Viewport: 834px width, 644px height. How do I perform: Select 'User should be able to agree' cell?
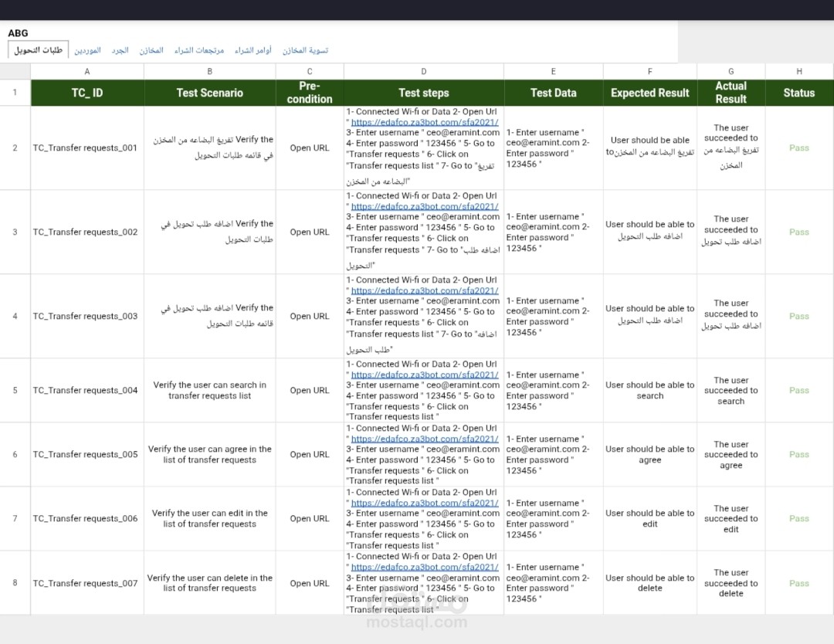650,454
